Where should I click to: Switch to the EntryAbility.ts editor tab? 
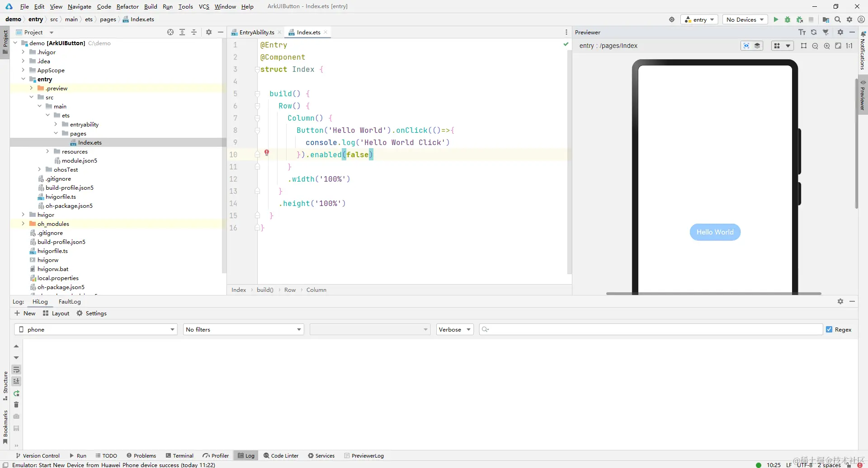pyautogui.click(x=256, y=32)
